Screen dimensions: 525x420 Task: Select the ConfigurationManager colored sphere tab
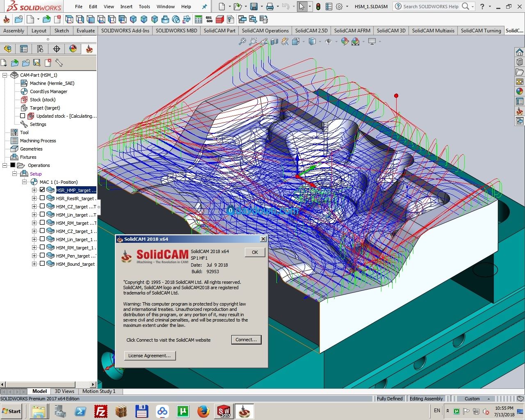73,49
